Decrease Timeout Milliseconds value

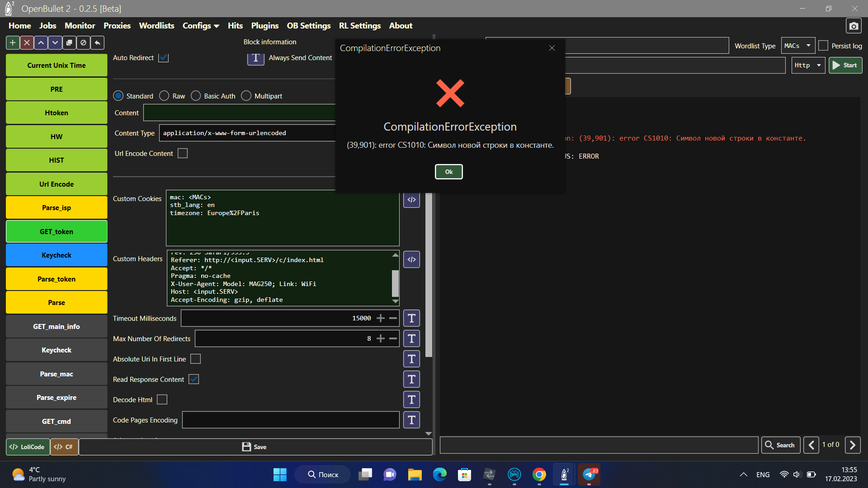pyautogui.click(x=393, y=318)
